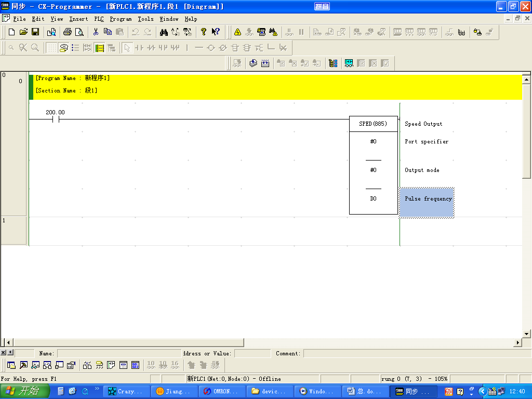Image resolution: width=532 pixels, height=399 pixels.
Task: Close the symbol bar with the X button
Action: click(x=3, y=353)
